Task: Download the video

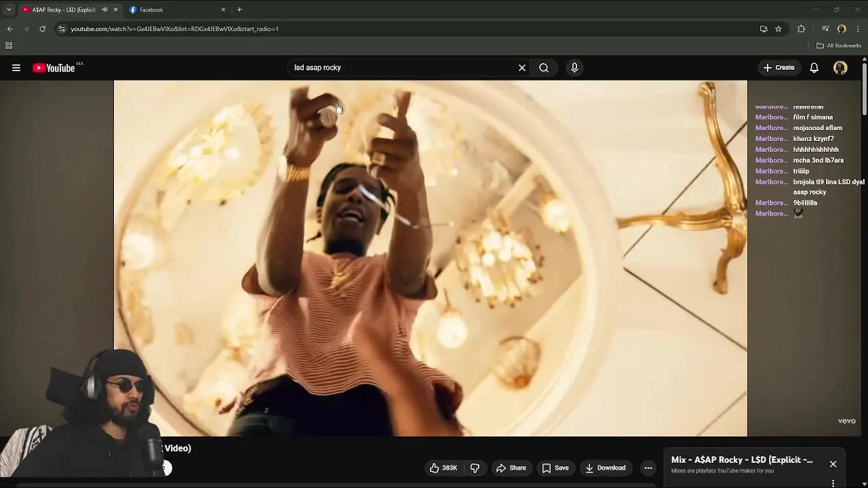Action: click(x=606, y=468)
